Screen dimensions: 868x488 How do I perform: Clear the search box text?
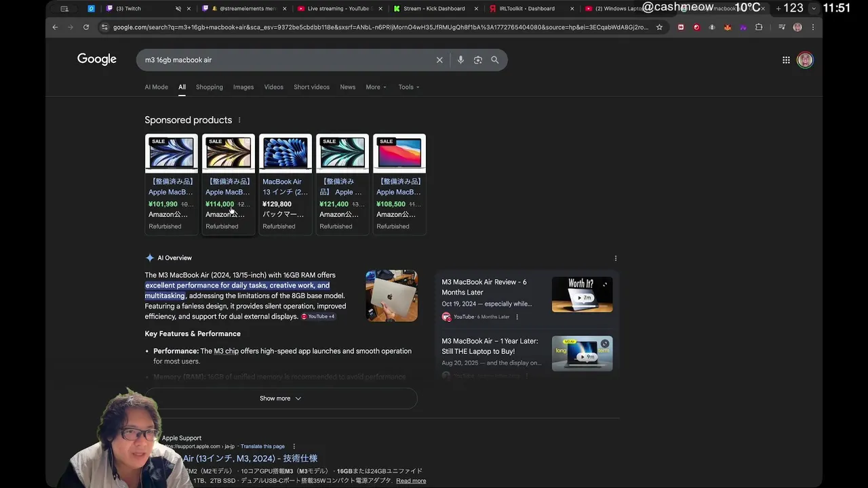[x=439, y=60]
